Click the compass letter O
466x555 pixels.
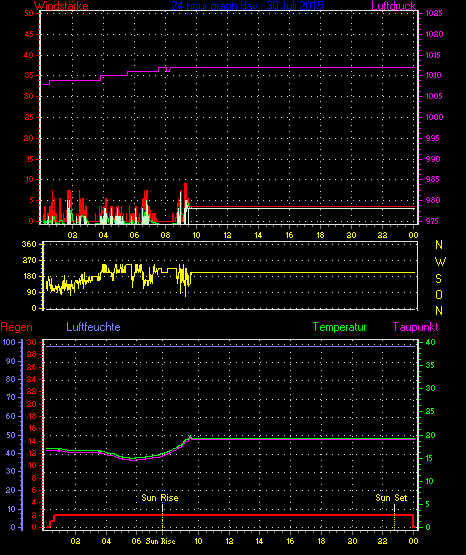tap(439, 294)
